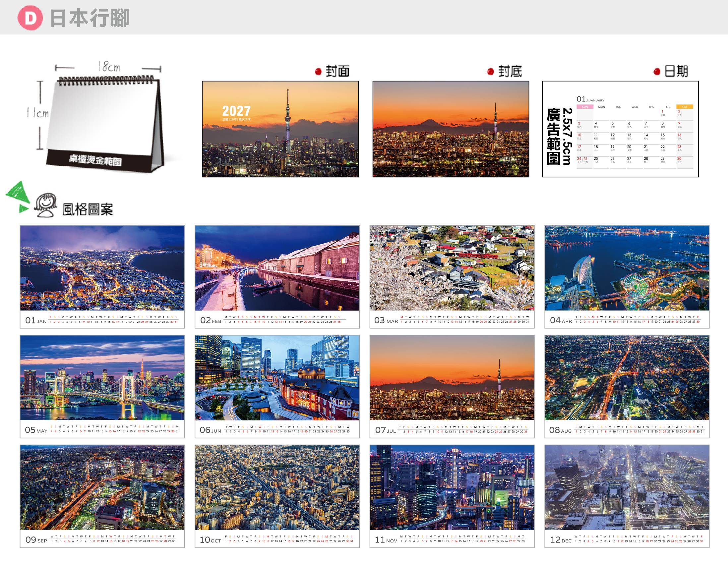The image size is (728, 564).
Task: Click the pink D circle icon
Action: click(x=30, y=18)
